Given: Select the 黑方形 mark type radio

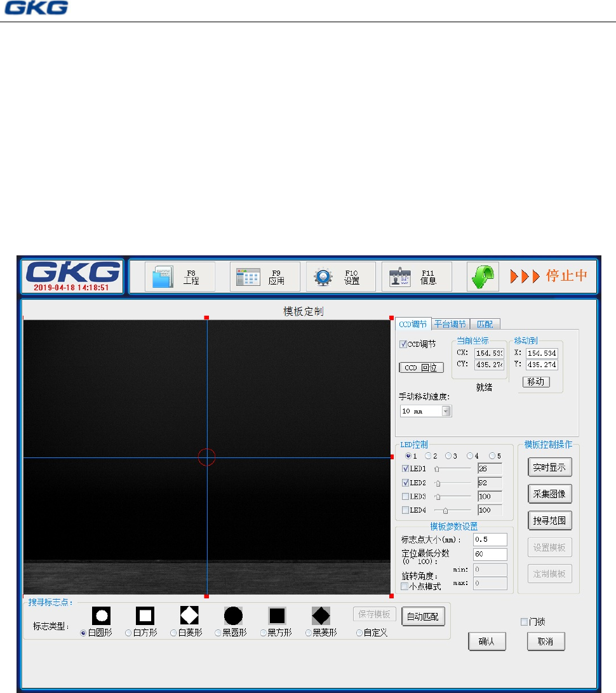Looking at the screenshot, I should [x=263, y=633].
